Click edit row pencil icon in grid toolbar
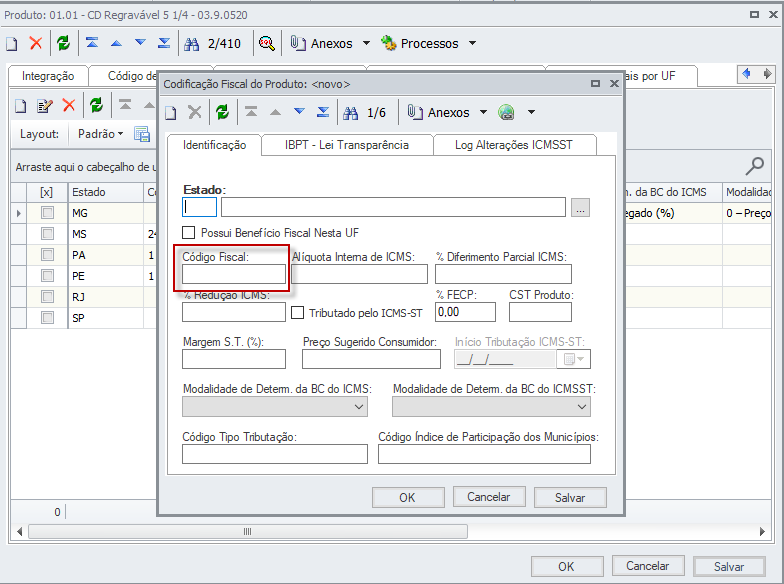The height and width of the screenshot is (584, 784). coord(44,106)
